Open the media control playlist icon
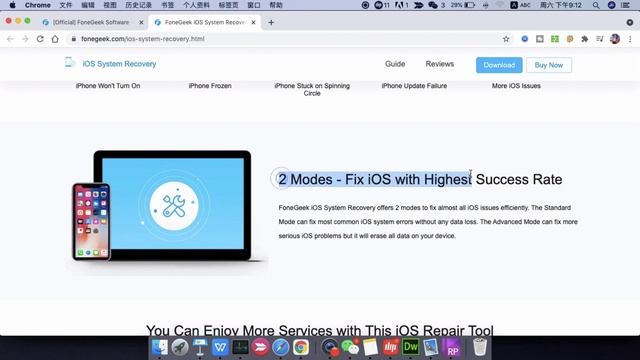 pos(600,39)
